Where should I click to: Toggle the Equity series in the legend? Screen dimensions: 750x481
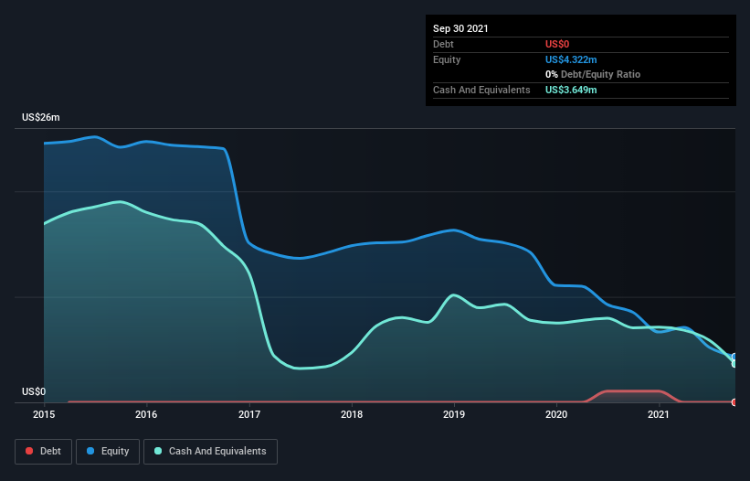click(x=106, y=451)
